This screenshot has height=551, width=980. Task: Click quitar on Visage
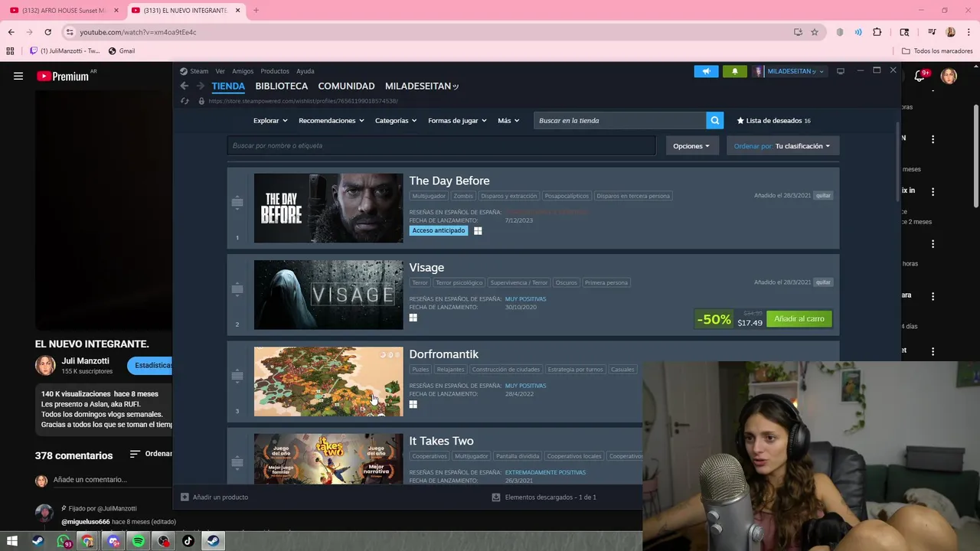tap(823, 282)
